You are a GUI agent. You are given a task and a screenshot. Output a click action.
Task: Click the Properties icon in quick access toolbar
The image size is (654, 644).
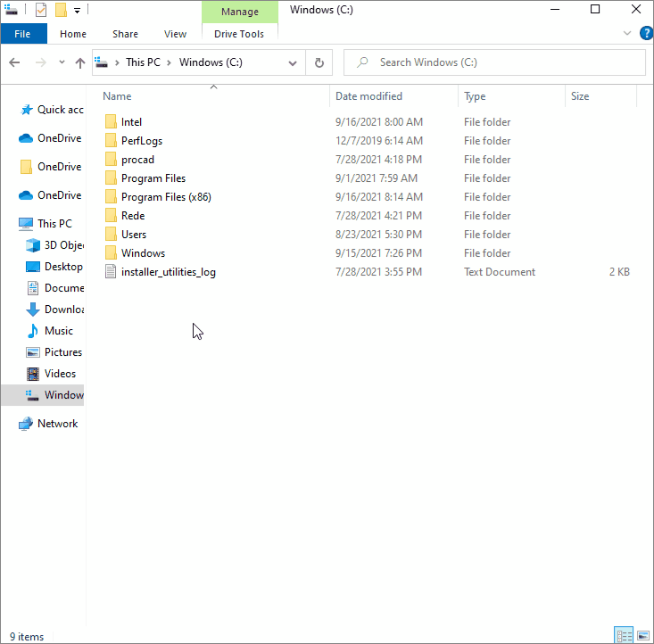(41, 10)
